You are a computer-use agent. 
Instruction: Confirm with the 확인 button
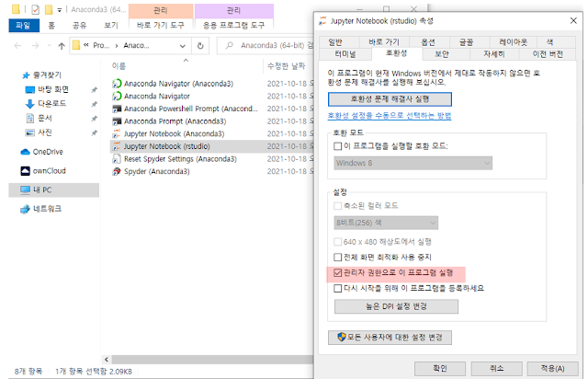coord(440,369)
